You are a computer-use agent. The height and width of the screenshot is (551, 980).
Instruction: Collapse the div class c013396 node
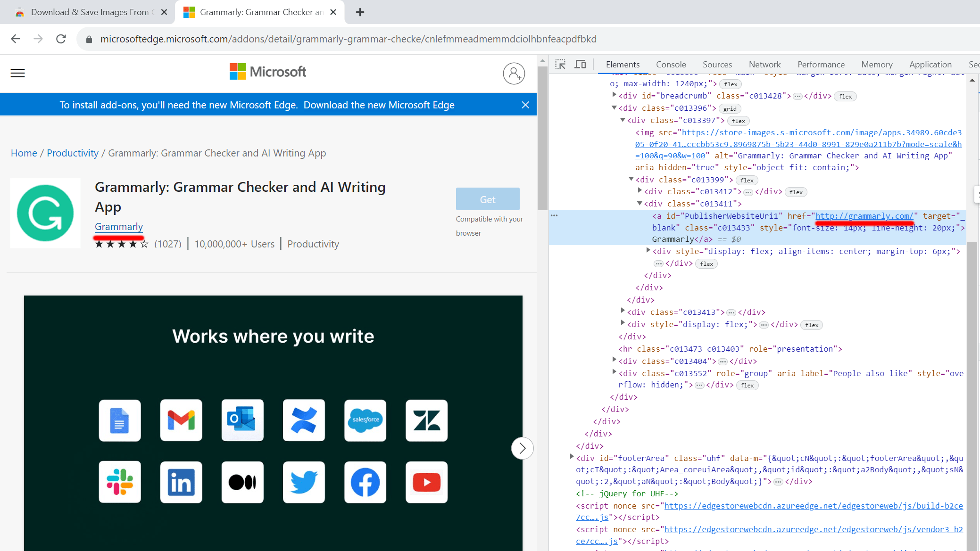[x=614, y=108]
